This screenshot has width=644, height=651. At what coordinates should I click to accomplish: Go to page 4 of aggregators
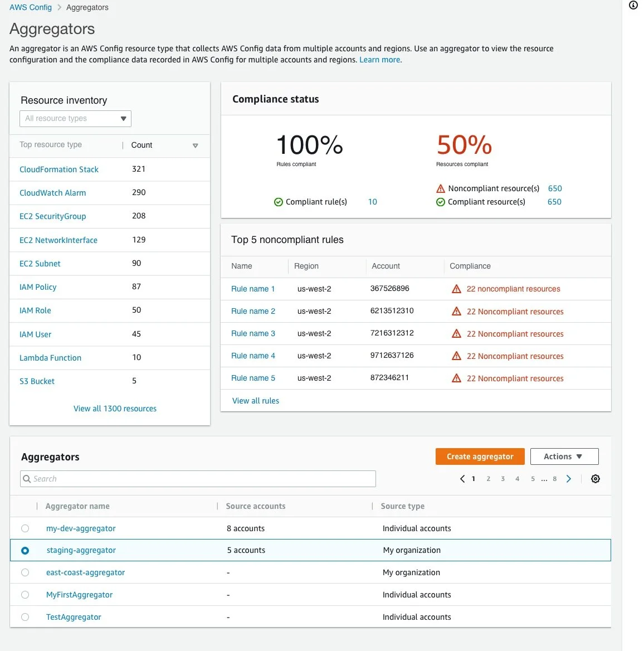tap(518, 479)
